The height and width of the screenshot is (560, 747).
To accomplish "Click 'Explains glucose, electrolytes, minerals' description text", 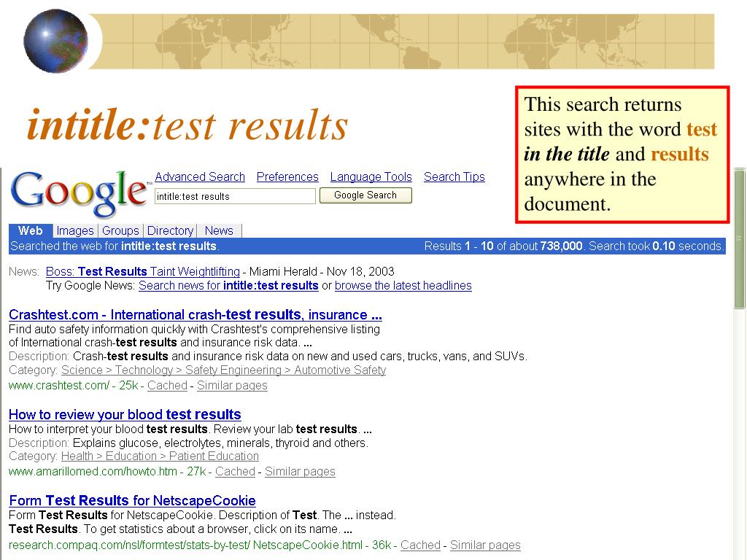I will tap(220, 443).
